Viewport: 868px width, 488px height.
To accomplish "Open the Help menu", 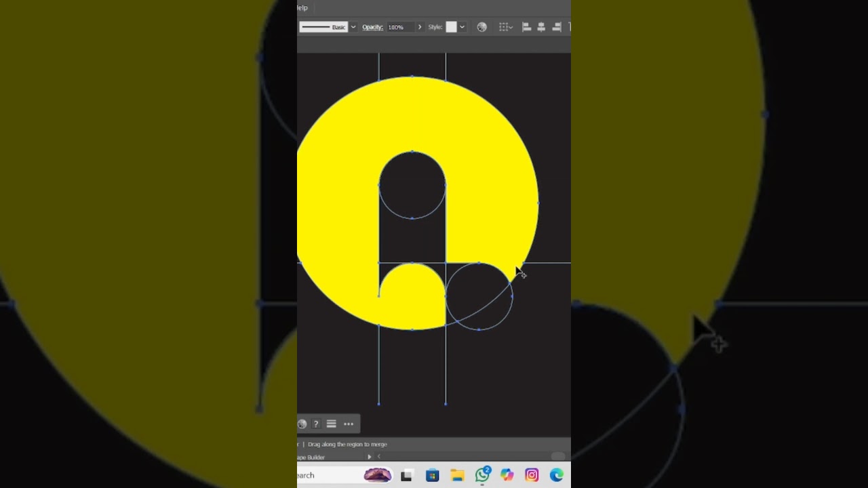I will (x=302, y=7).
